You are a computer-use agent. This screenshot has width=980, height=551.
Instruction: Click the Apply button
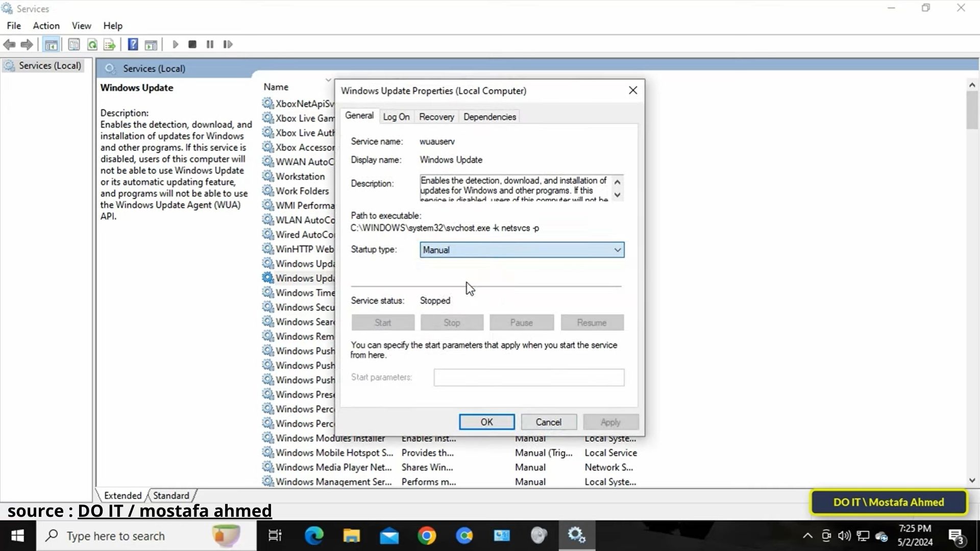coord(610,422)
